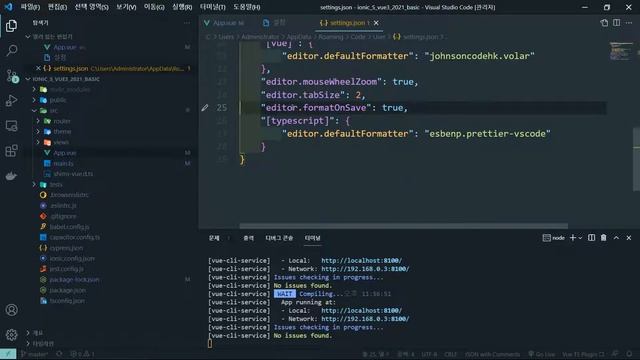Image resolution: width=640 pixels, height=360 pixels.
Task: Open the Accounts menu icon
Action: [x=11, y=310]
